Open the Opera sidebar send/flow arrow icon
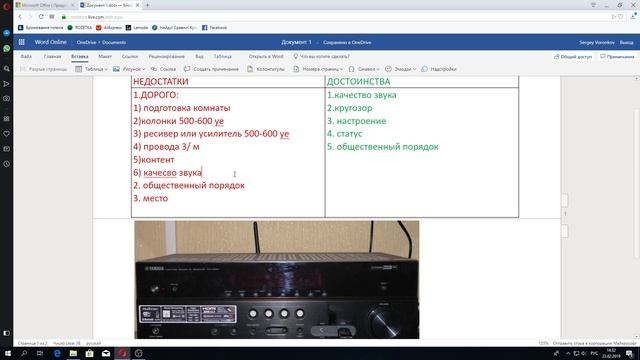This screenshot has width=640, height=360. (x=6, y=84)
